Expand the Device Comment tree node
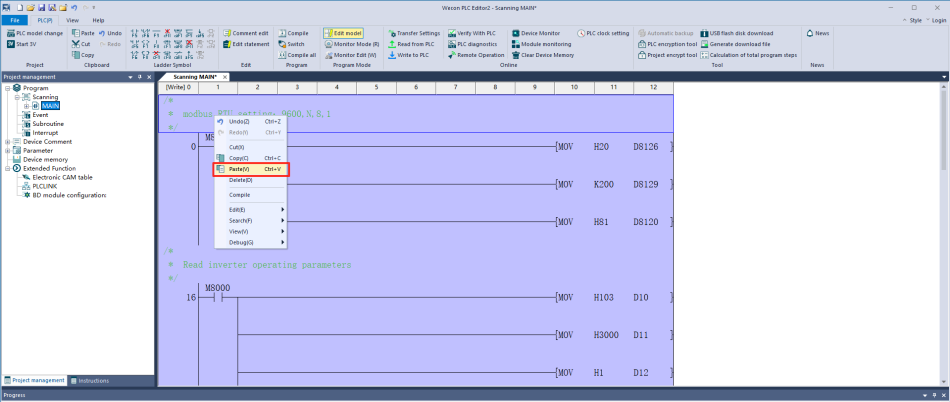 point(8,142)
